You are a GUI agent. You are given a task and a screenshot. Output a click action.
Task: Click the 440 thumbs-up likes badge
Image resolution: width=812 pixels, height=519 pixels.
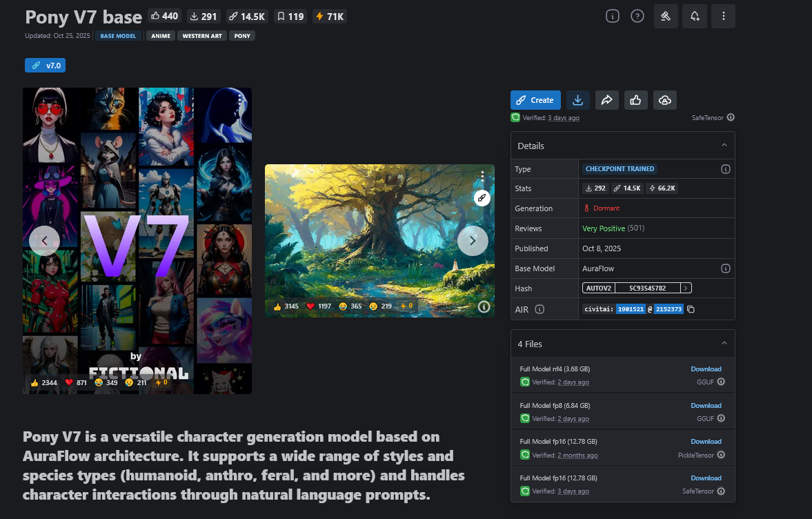[x=164, y=16]
